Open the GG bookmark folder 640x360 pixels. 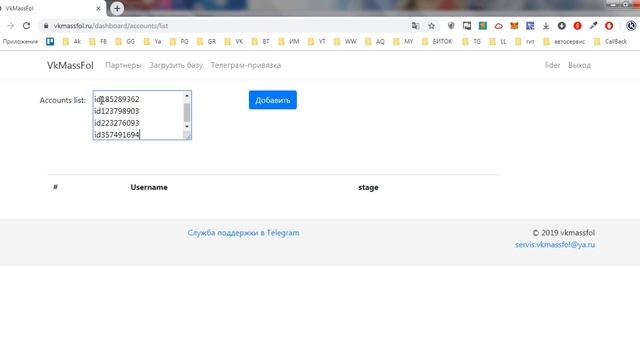point(125,41)
